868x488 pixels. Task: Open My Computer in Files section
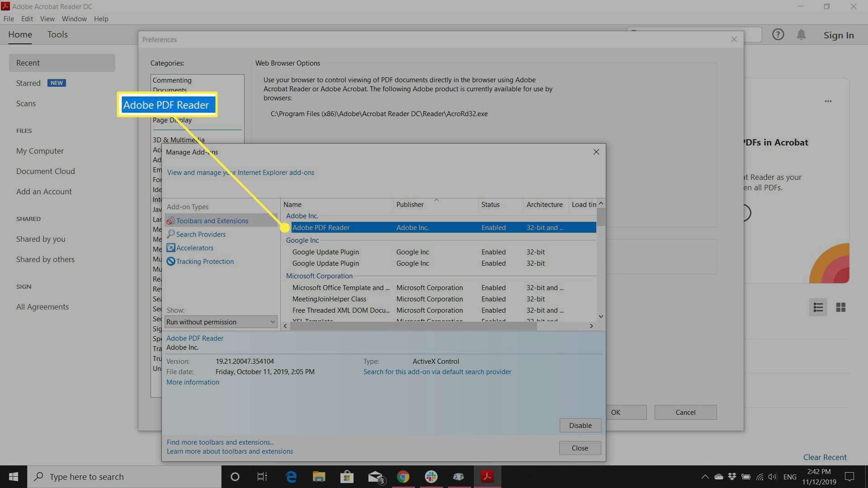(40, 151)
